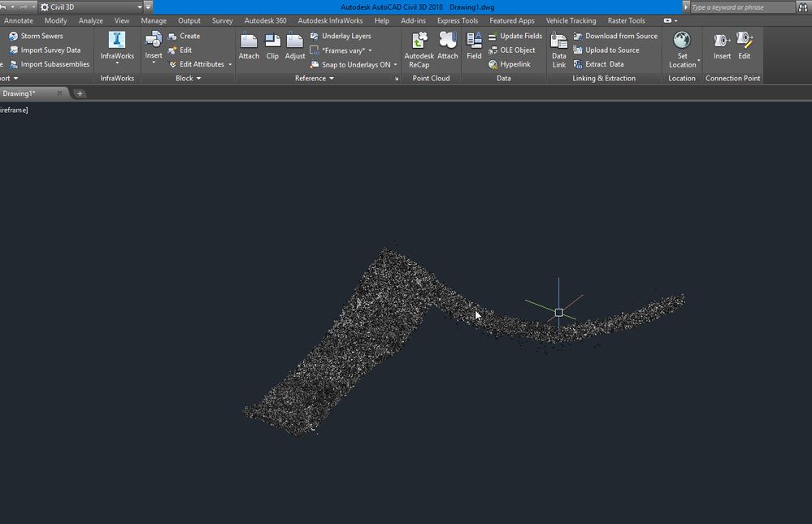
Task: Open the Survey ribbon tab
Action: tap(222, 20)
